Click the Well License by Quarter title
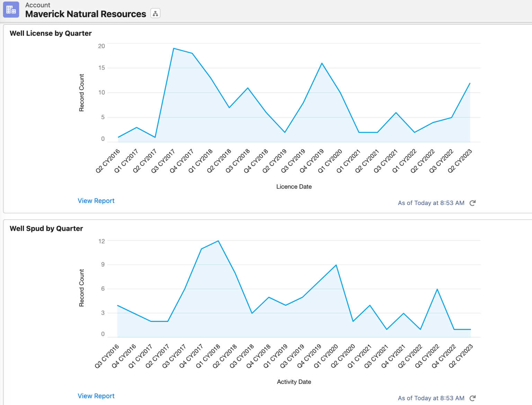 [51, 33]
